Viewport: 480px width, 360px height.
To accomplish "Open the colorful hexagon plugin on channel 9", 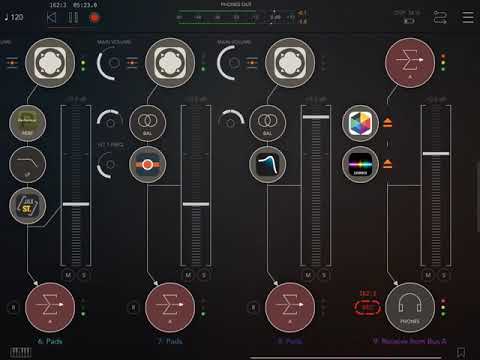I will [x=360, y=123].
